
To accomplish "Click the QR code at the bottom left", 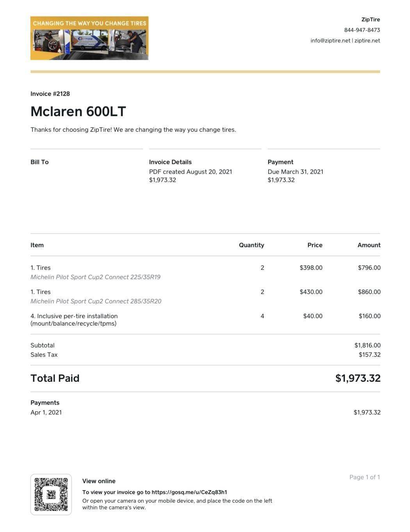I will (51, 494).
